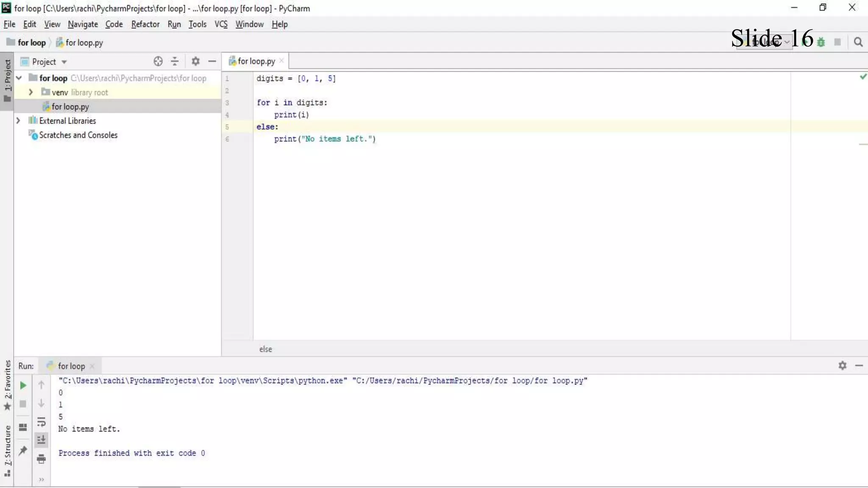Click the Stop square icon in top toolbar

click(x=837, y=42)
